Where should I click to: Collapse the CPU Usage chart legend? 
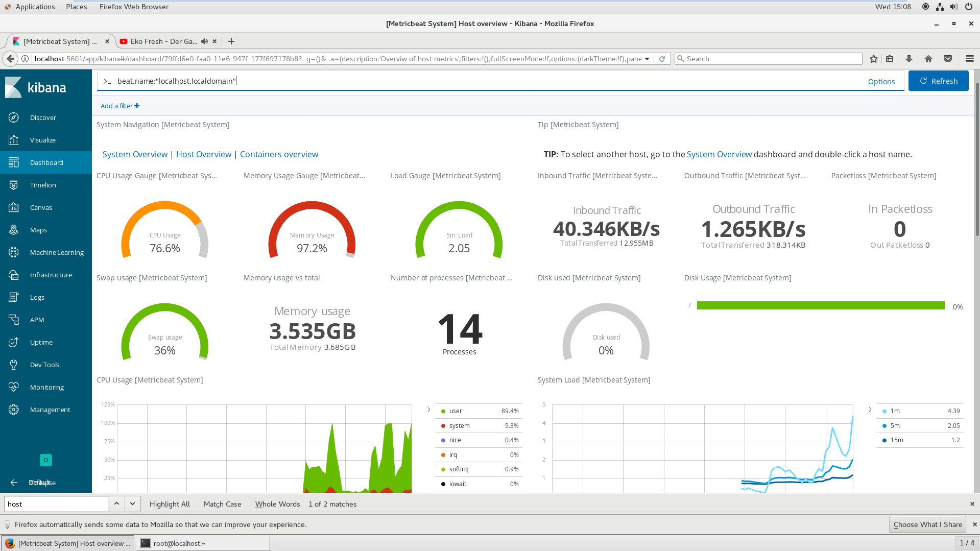(428, 410)
